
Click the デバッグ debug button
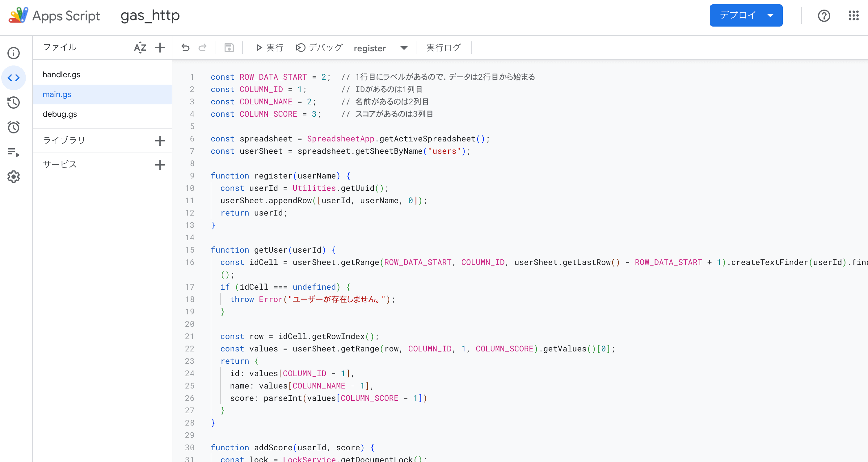(319, 48)
